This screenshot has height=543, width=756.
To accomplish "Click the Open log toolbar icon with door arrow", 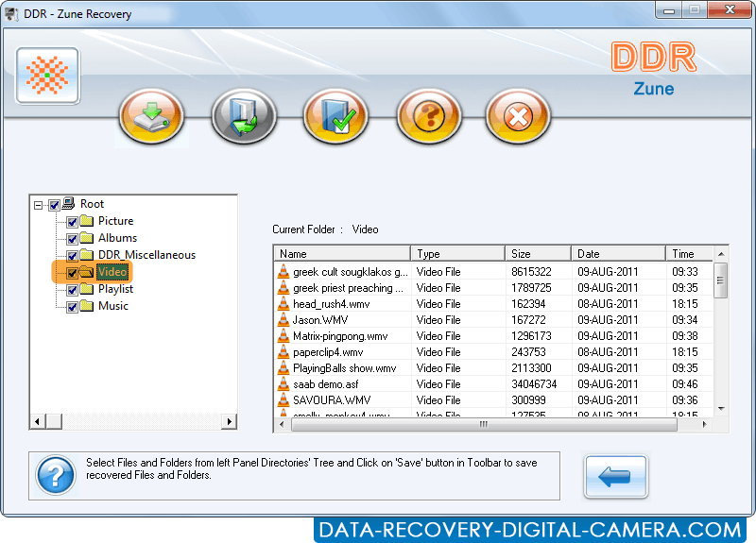I will [x=244, y=116].
